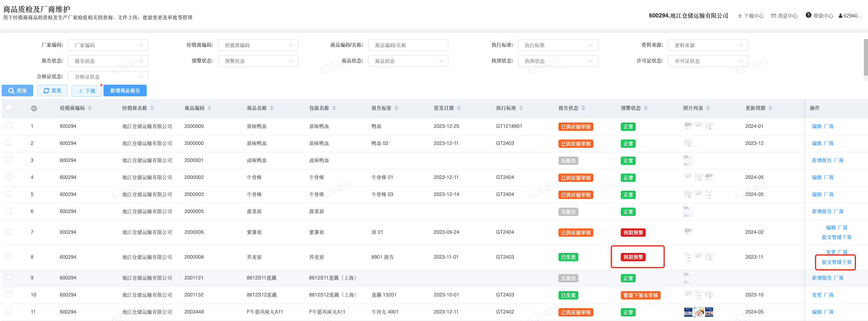
Task: Tick the select-all header checkbox
Action: point(9,108)
